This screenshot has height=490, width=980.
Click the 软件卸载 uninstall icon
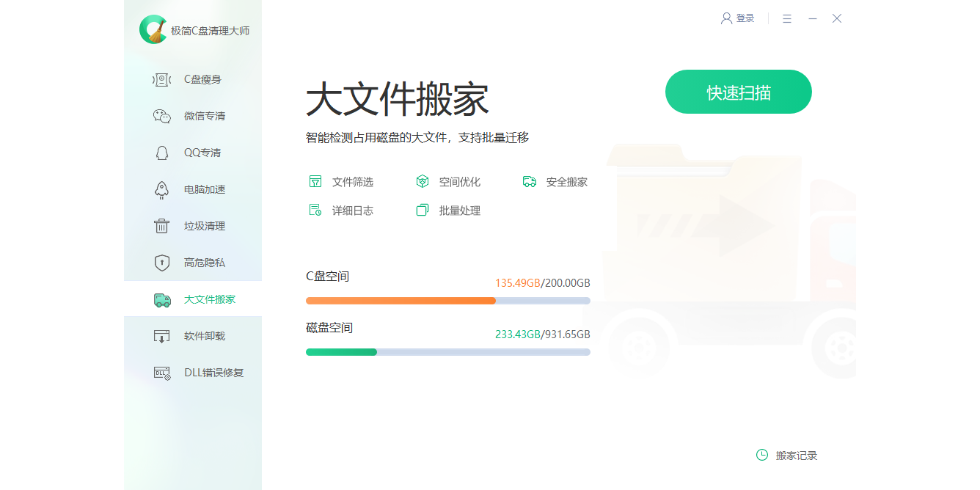[162, 336]
